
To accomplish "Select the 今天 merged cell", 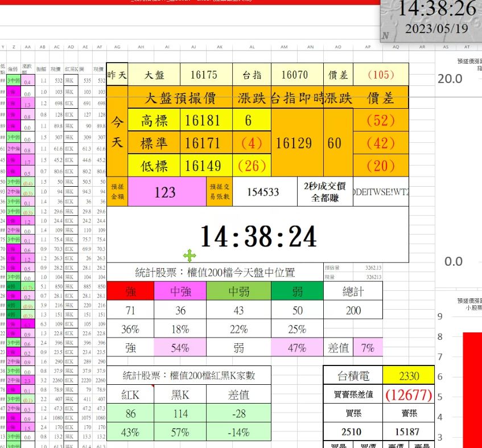I will pyautogui.click(x=117, y=131).
